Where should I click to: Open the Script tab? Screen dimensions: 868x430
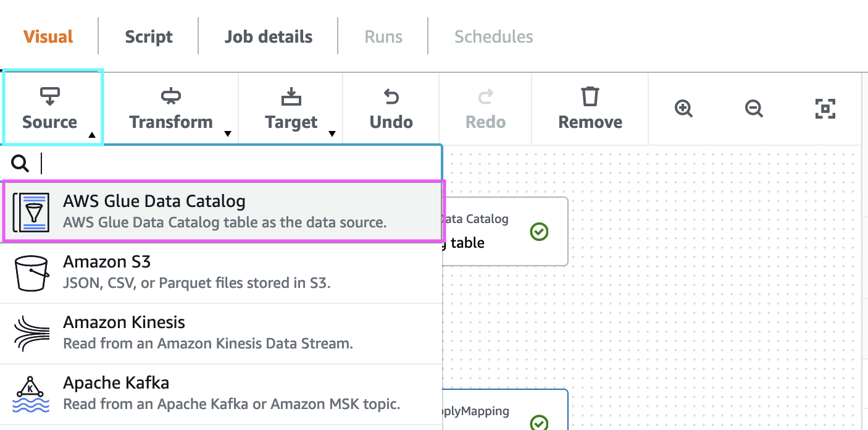pyautogui.click(x=149, y=37)
